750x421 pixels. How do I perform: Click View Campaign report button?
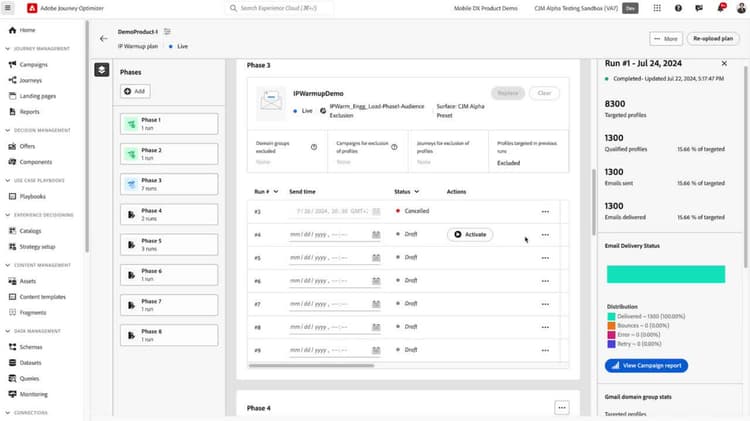(x=646, y=366)
